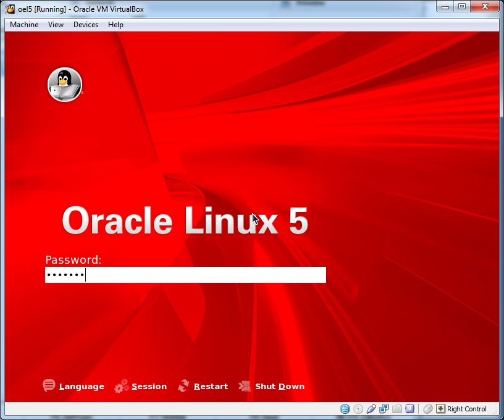Click the Restart arrows icon
The image size is (504, 420).
click(x=184, y=385)
